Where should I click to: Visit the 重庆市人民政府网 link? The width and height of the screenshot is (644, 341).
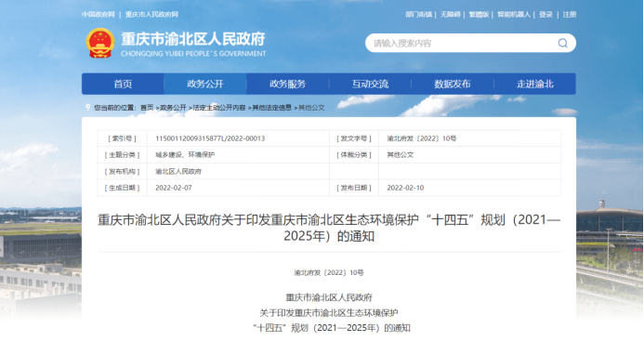click(x=151, y=14)
